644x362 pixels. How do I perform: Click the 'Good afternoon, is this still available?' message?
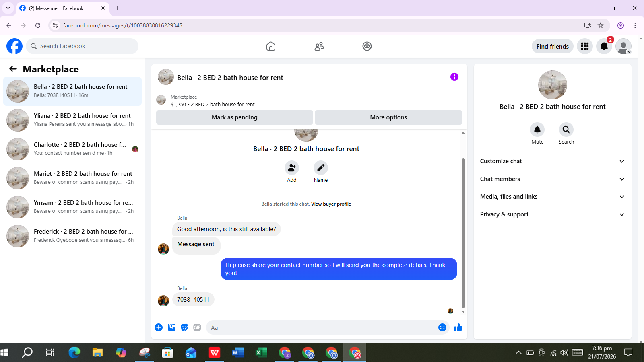227,229
